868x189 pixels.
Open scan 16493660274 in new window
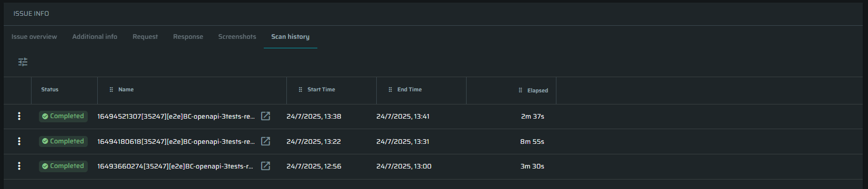pyautogui.click(x=266, y=166)
